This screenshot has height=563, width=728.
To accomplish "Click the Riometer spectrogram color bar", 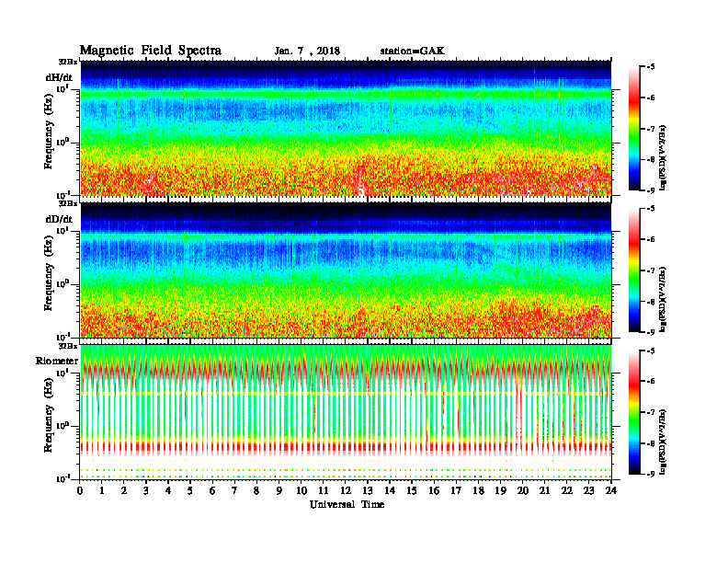I will [x=634, y=412].
